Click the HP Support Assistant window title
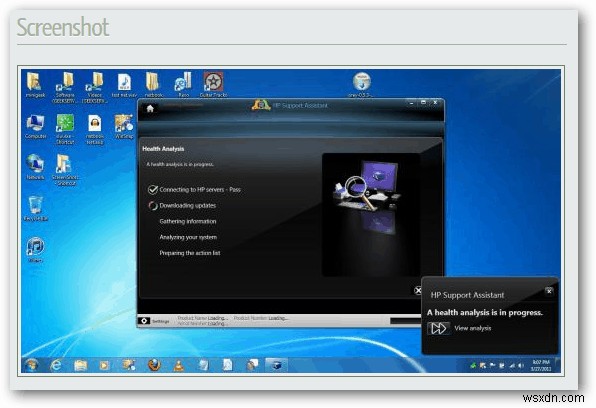 click(300, 105)
